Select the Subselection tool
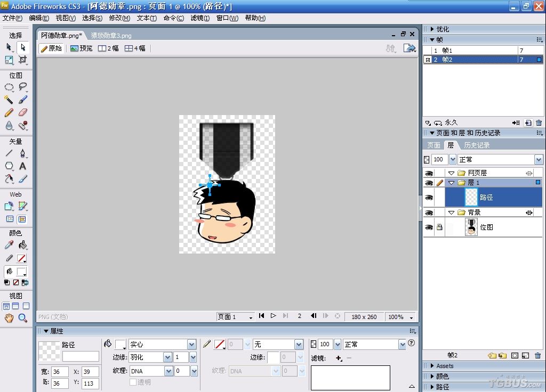 click(x=23, y=47)
